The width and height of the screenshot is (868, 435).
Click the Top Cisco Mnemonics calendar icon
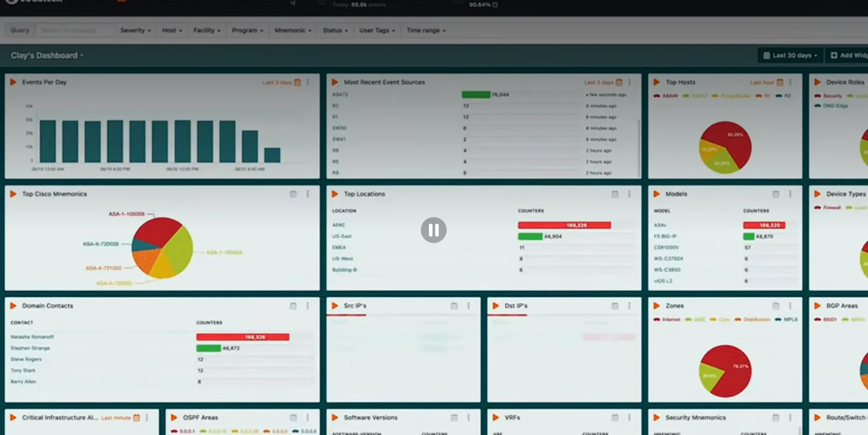(x=293, y=194)
